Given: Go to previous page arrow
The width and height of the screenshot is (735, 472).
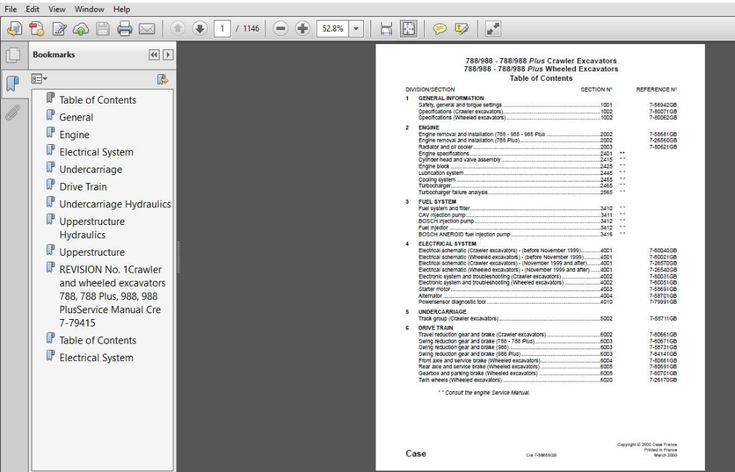Looking at the screenshot, I should point(178,29).
